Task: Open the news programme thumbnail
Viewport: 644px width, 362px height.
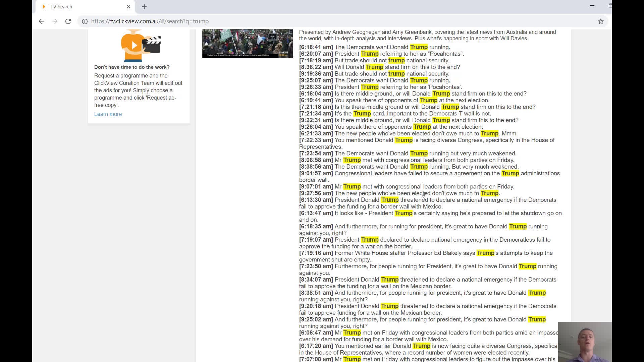Action: coord(247,43)
